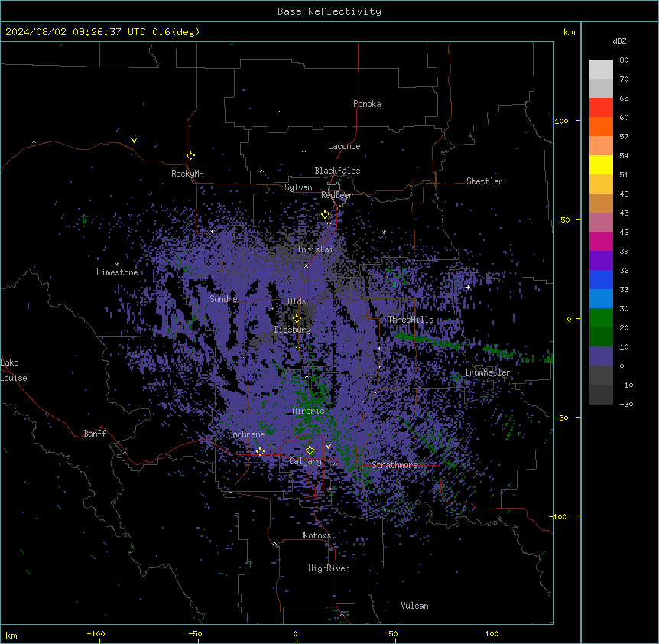This screenshot has width=659, height=644.
Task: Select the 20-30 dBZ green legend swatch
Action: coord(601,318)
